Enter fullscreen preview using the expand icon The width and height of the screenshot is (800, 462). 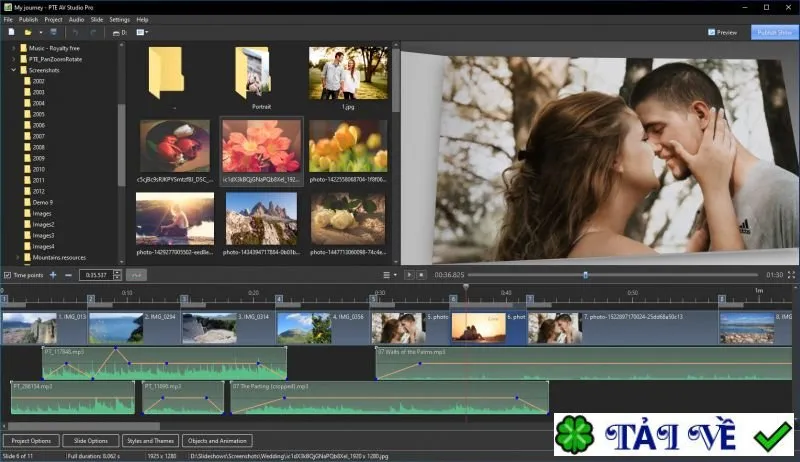click(791, 275)
